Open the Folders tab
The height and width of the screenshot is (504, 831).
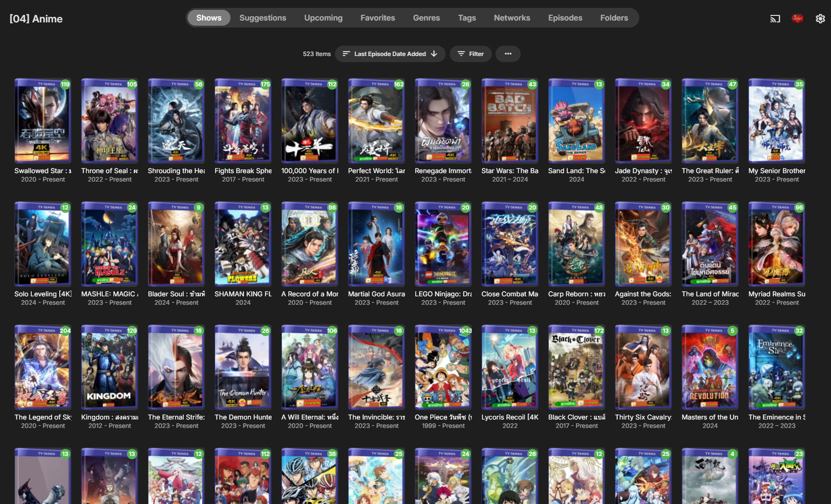(614, 18)
